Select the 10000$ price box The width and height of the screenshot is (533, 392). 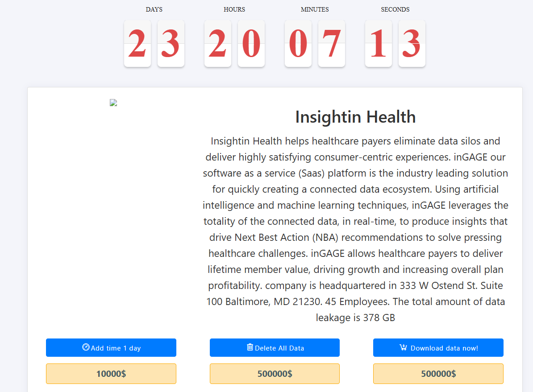pyautogui.click(x=111, y=374)
